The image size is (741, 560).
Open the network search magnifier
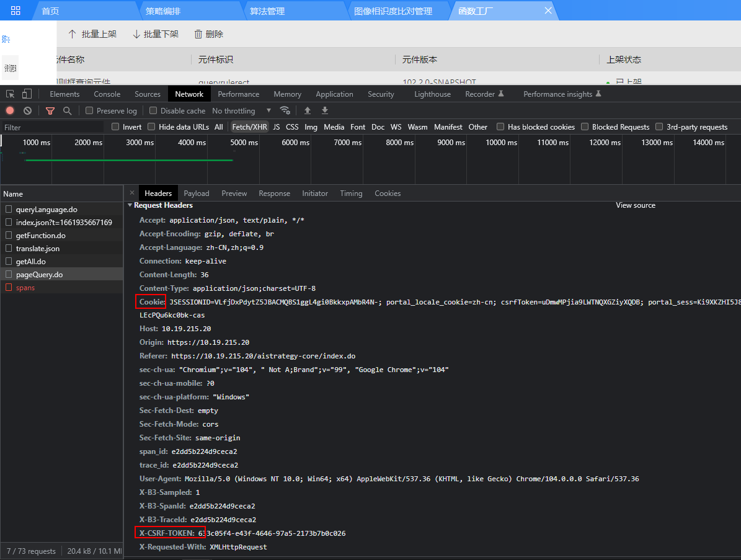67,110
